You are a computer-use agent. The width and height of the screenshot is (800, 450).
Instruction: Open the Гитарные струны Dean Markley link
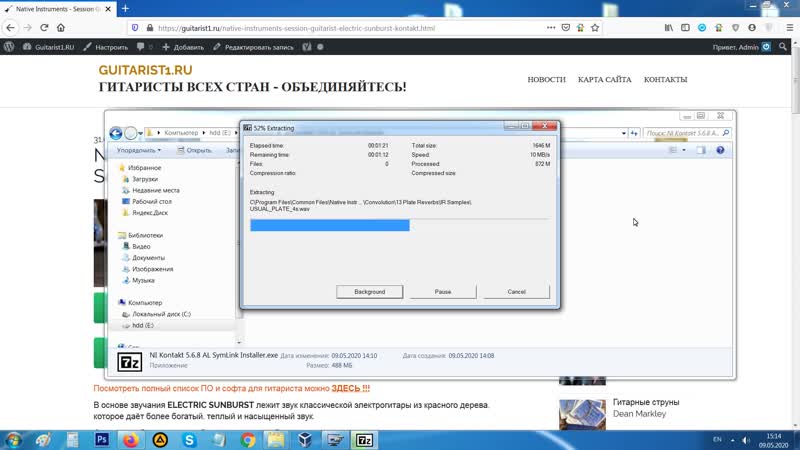click(x=646, y=408)
